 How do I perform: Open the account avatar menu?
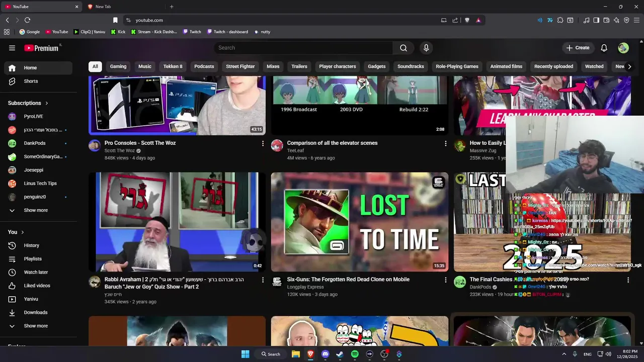tap(623, 48)
